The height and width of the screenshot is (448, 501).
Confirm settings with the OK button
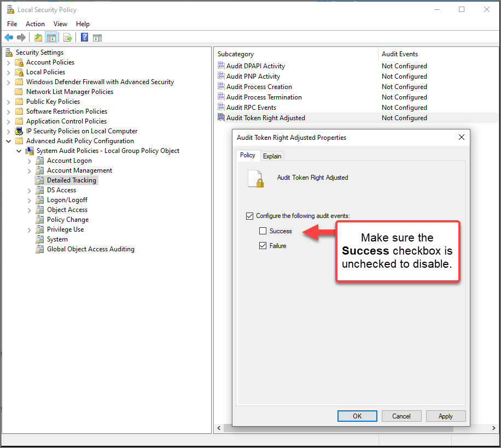click(x=357, y=416)
